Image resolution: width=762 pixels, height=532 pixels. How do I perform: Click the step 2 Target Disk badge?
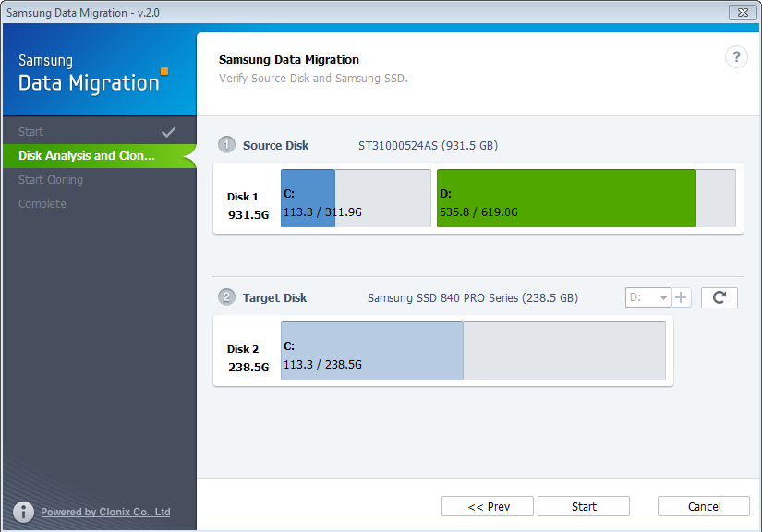[226, 296]
